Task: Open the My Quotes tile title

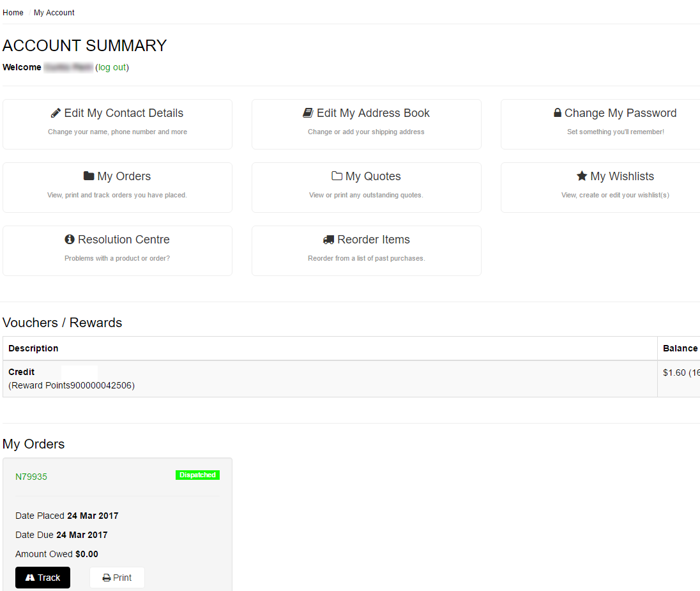Action: coord(373,176)
